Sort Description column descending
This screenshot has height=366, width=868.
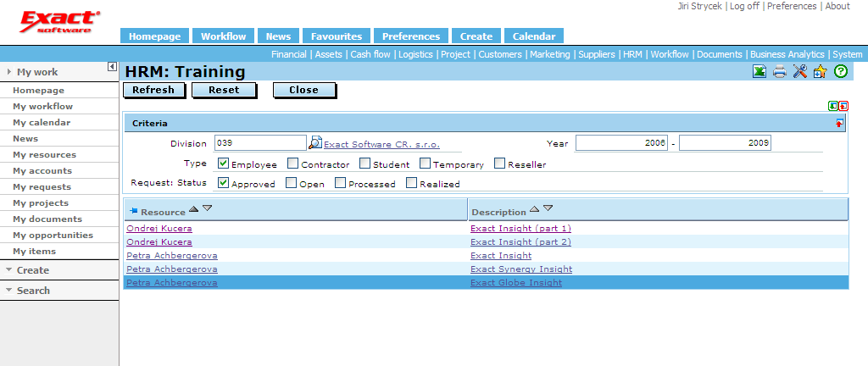click(548, 208)
